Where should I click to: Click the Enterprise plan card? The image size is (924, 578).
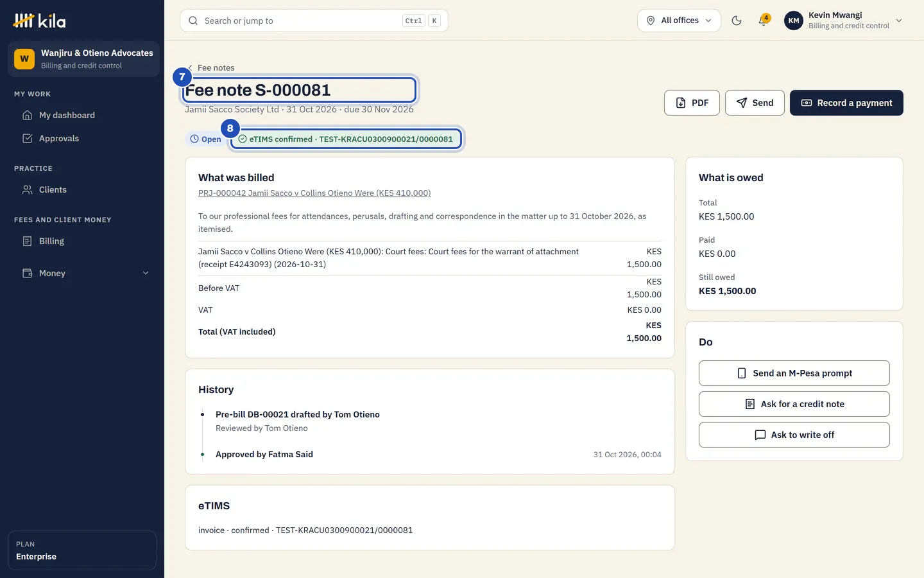pyautogui.click(x=82, y=550)
